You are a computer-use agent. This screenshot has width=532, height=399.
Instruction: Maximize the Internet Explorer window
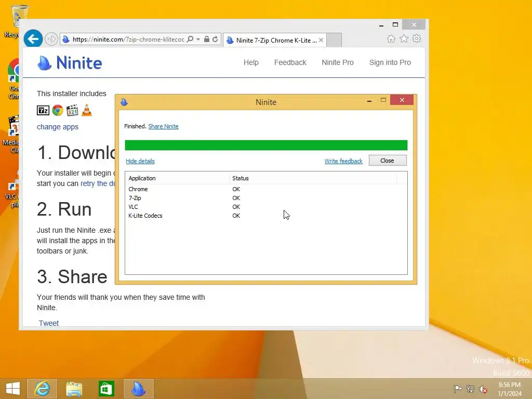395,24
